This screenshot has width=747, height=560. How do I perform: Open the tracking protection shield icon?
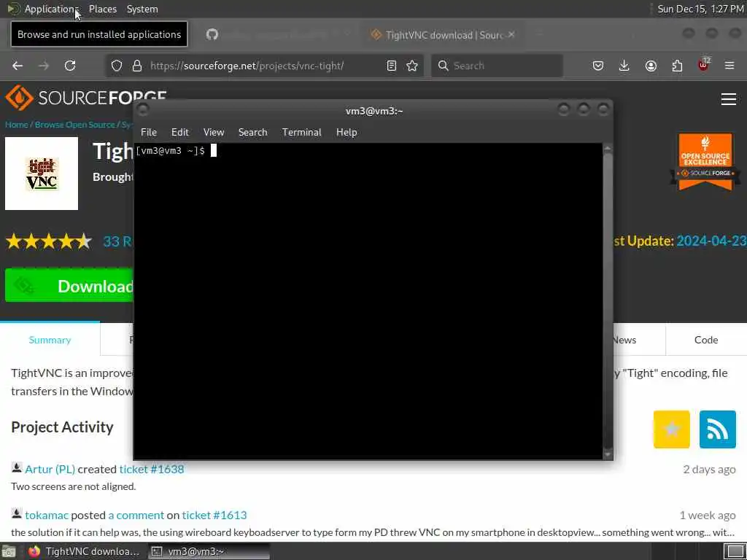pyautogui.click(x=117, y=66)
